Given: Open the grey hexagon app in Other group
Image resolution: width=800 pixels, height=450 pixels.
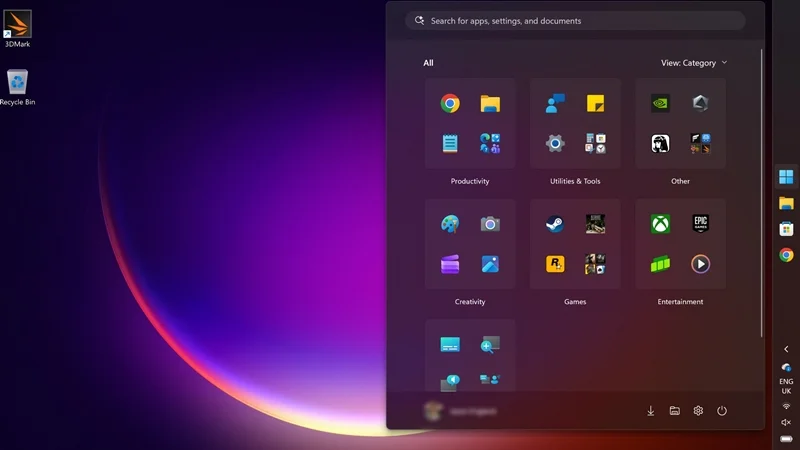Looking at the screenshot, I should [x=701, y=104].
